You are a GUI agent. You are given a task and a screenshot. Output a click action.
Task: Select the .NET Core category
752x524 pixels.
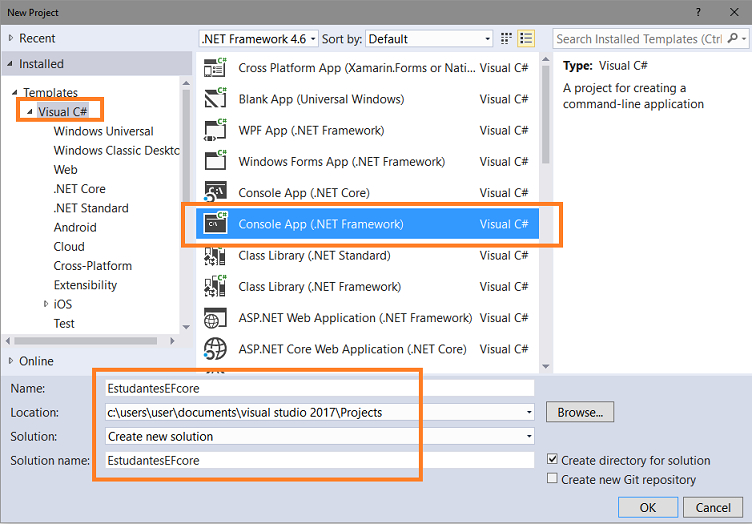(x=79, y=188)
